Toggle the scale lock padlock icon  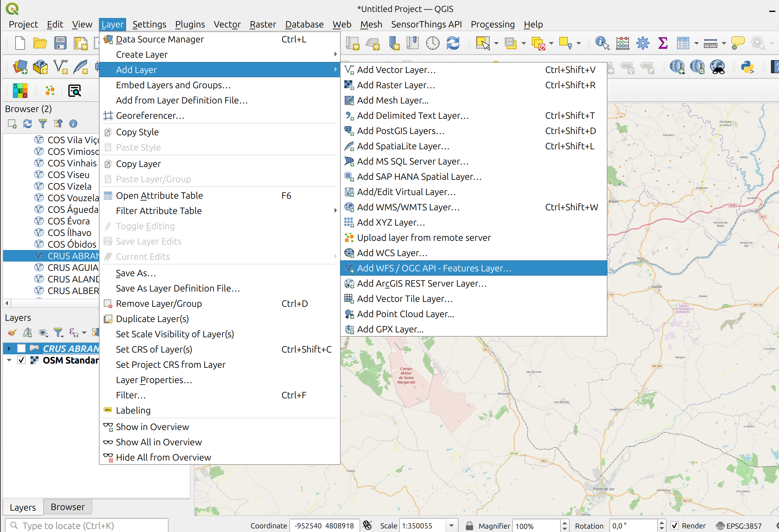(469, 525)
